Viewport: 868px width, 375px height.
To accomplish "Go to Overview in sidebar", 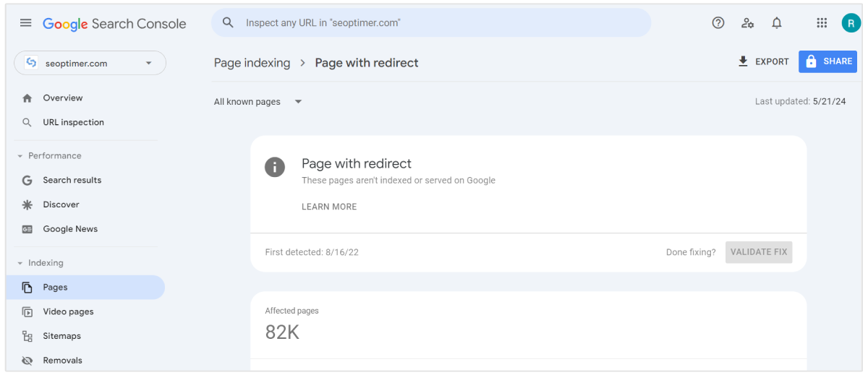I will click(x=62, y=98).
